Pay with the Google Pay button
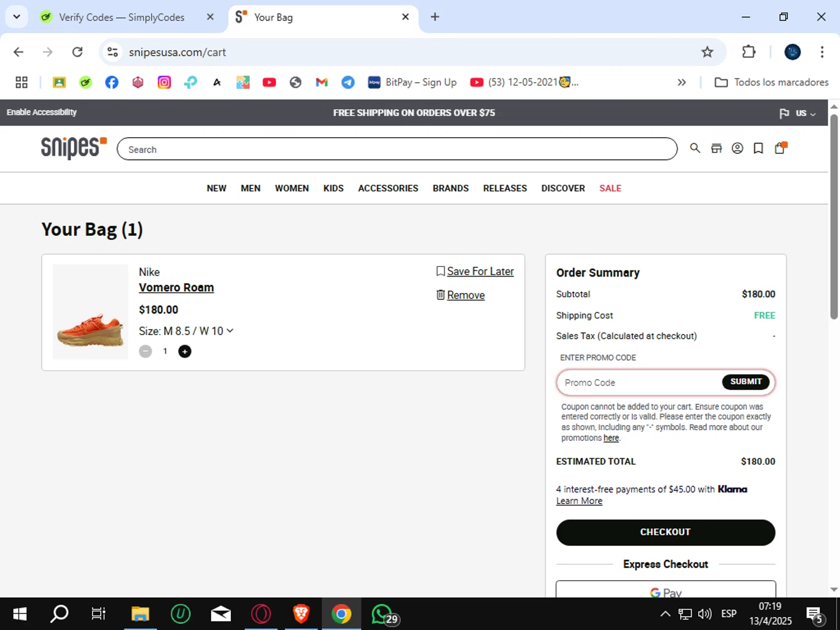The image size is (840, 630). pos(666,589)
